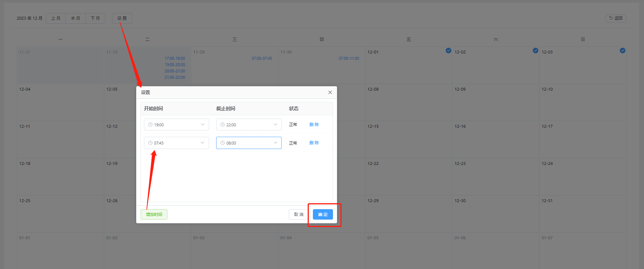Click the 返回 back arrow button
The image size is (644, 269).
615,18
